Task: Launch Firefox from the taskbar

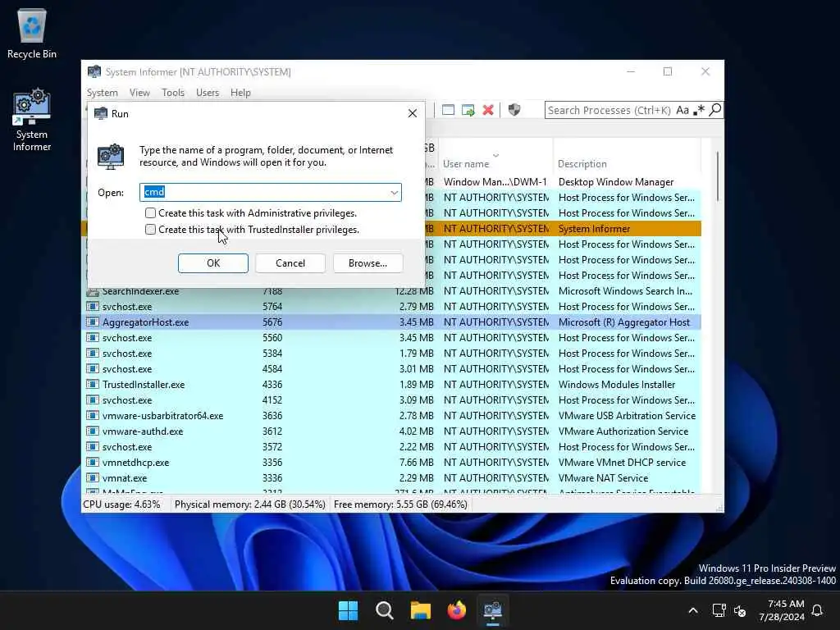Action: tap(457, 610)
